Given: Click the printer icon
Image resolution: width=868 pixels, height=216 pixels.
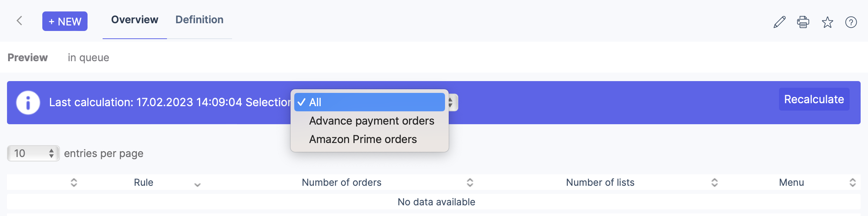Looking at the screenshot, I should pos(803,22).
